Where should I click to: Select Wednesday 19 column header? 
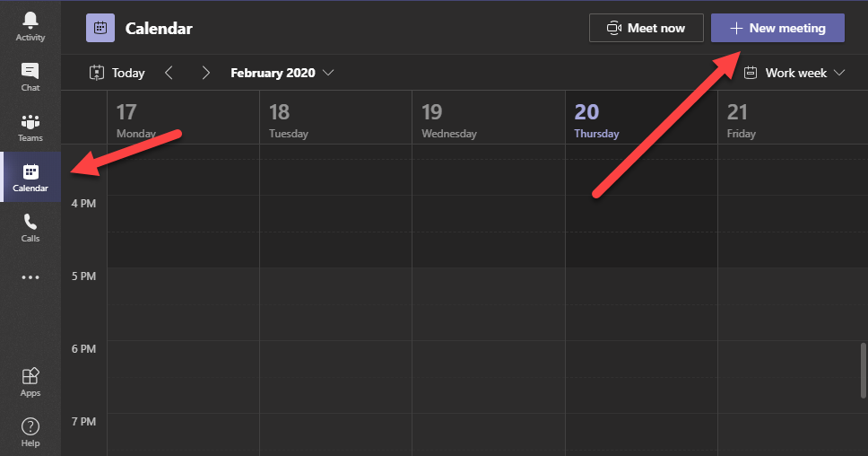point(489,118)
